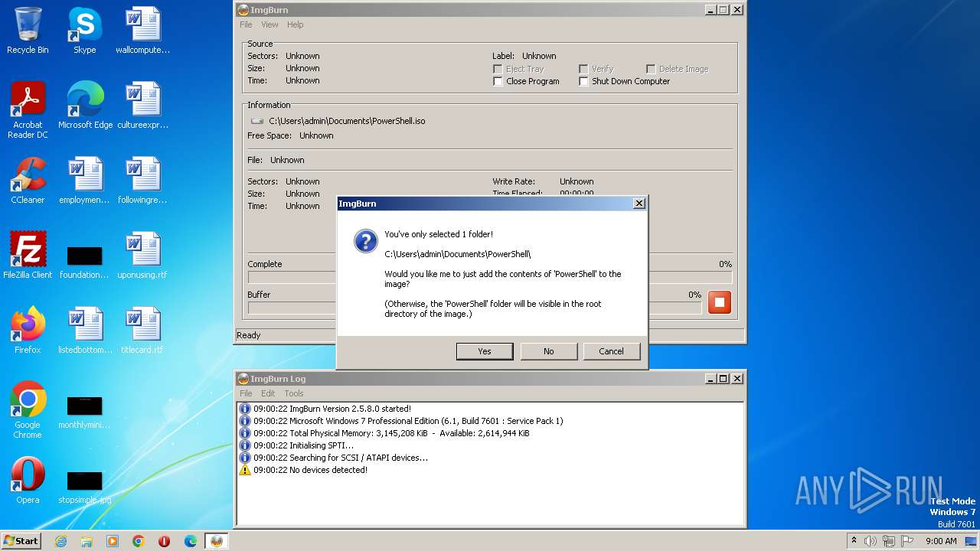Open Help menu in ImgBurn window
This screenshot has width=980, height=551.
click(295, 24)
